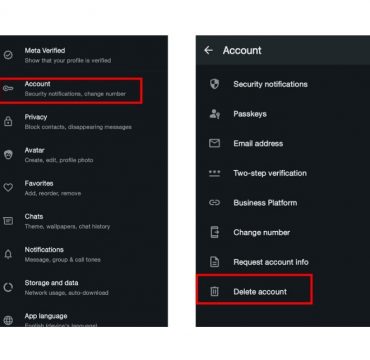Viewport: 370px width, 360px height.
Task: Open Business Platform option
Action: click(283, 203)
